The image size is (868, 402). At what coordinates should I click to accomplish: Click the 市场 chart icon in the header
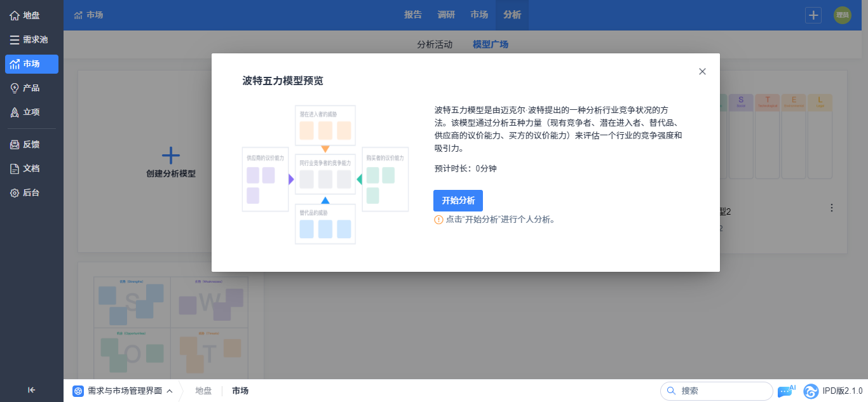click(78, 15)
